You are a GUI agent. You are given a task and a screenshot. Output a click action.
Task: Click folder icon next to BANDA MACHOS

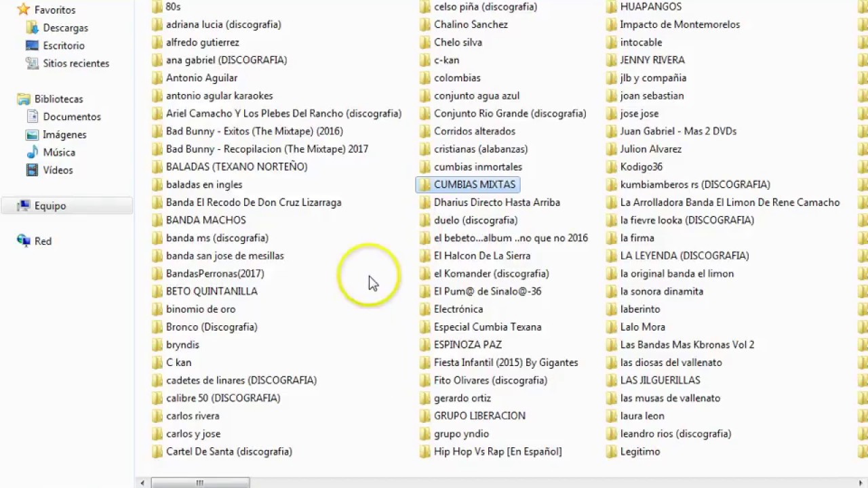click(x=157, y=220)
